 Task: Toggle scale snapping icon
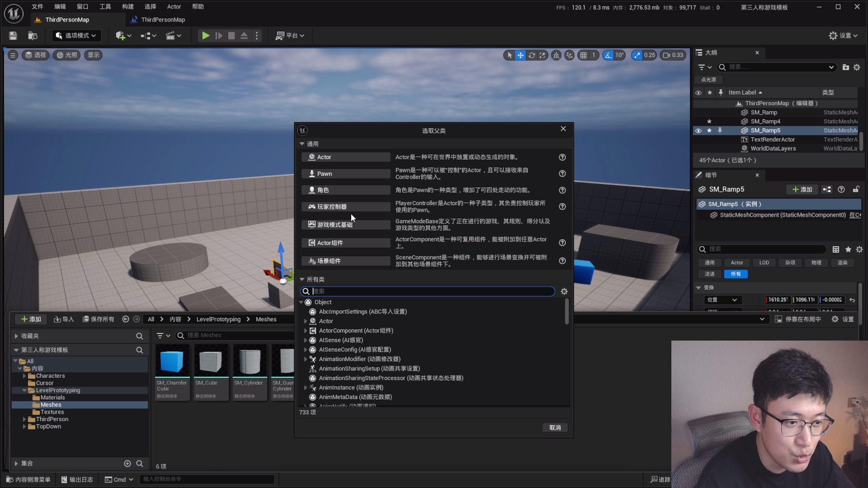(637, 55)
